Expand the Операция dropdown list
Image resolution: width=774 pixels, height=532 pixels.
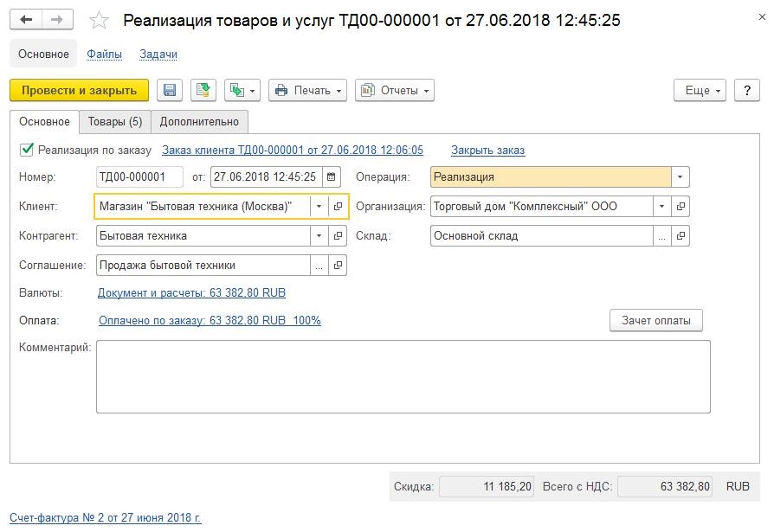680,177
